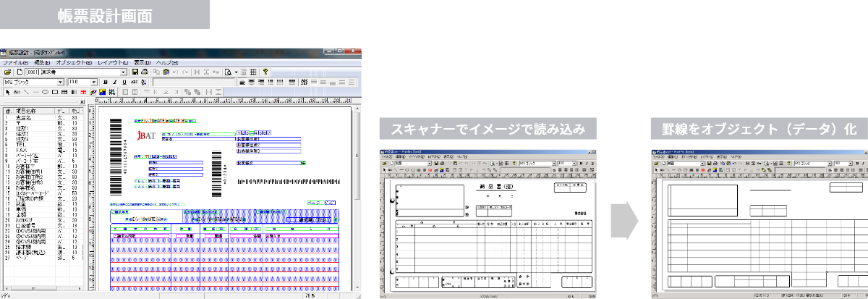Open the ファイル menu

tap(14, 63)
